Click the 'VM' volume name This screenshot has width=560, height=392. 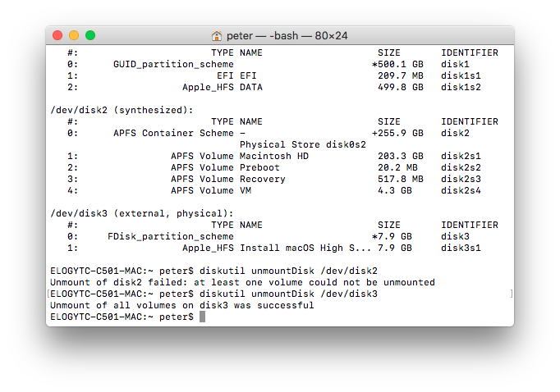(x=246, y=190)
